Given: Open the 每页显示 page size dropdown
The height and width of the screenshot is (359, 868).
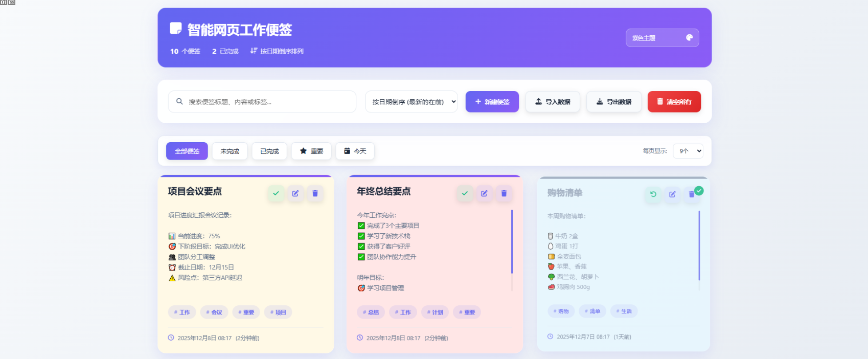Looking at the screenshot, I should (688, 151).
